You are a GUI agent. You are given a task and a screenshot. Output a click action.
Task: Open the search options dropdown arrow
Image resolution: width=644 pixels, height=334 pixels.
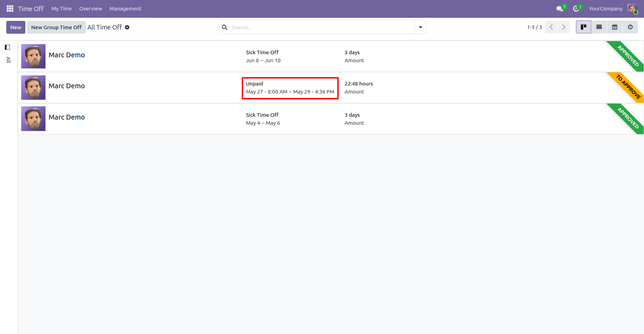point(420,27)
